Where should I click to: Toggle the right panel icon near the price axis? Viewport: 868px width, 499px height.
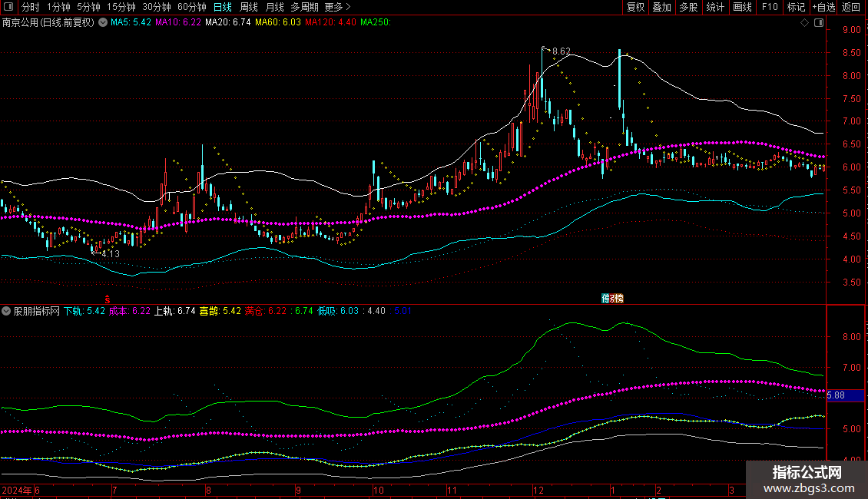point(819,23)
